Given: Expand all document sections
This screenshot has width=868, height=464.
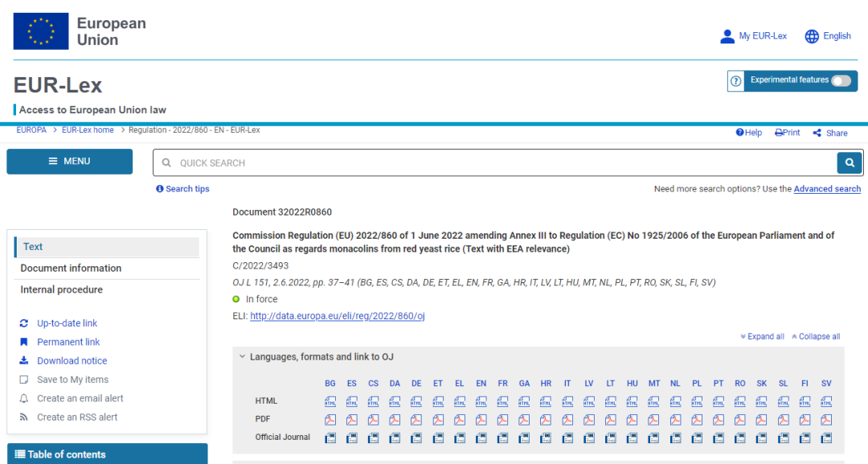Looking at the screenshot, I should pos(762,337).
